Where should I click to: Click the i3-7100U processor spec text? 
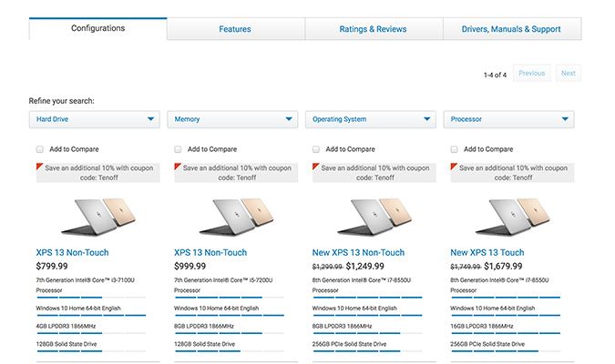click(85, 285)
